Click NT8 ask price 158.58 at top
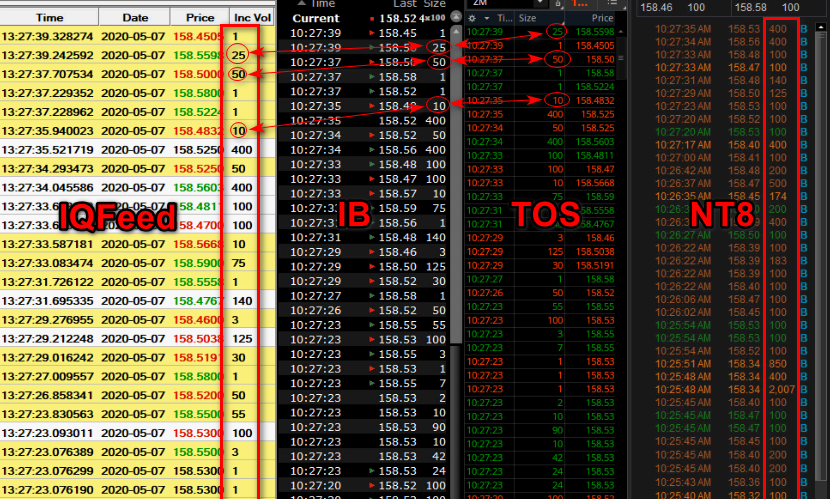The image size is (830, 499). click(751, 7)
